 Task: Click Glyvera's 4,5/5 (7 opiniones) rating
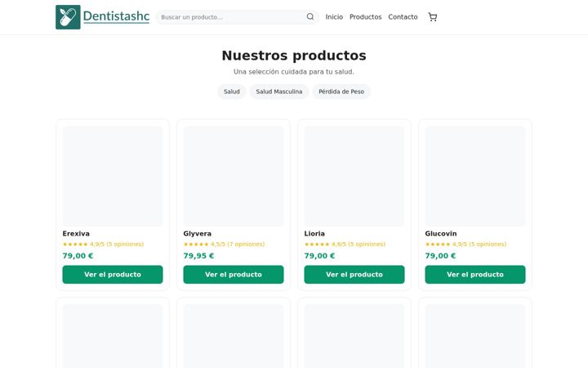click(x=224, y=244)
